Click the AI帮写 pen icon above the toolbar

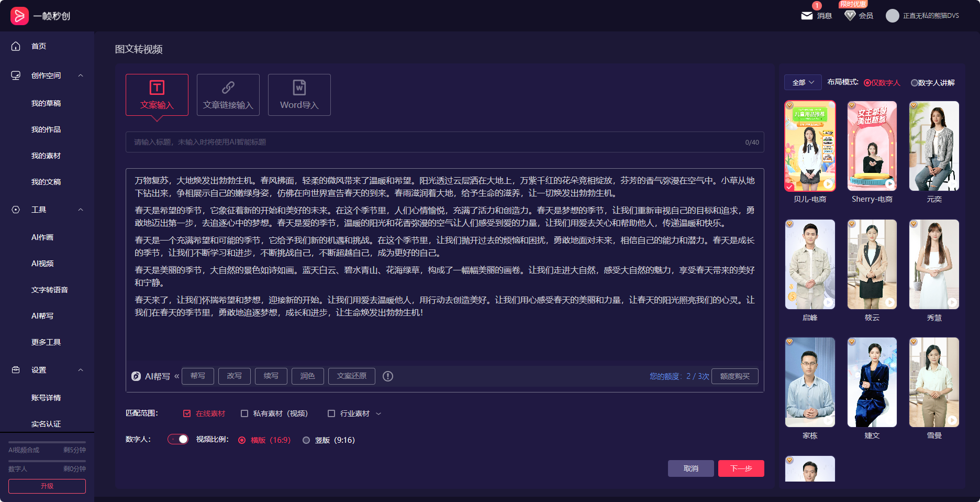[x=137, y=376]
